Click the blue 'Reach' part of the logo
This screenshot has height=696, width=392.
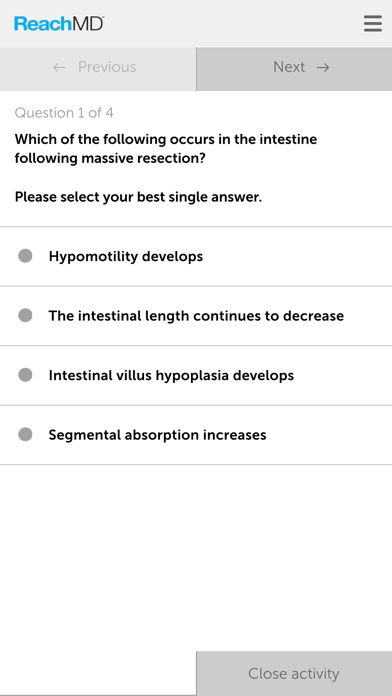(x=42, y=24)
